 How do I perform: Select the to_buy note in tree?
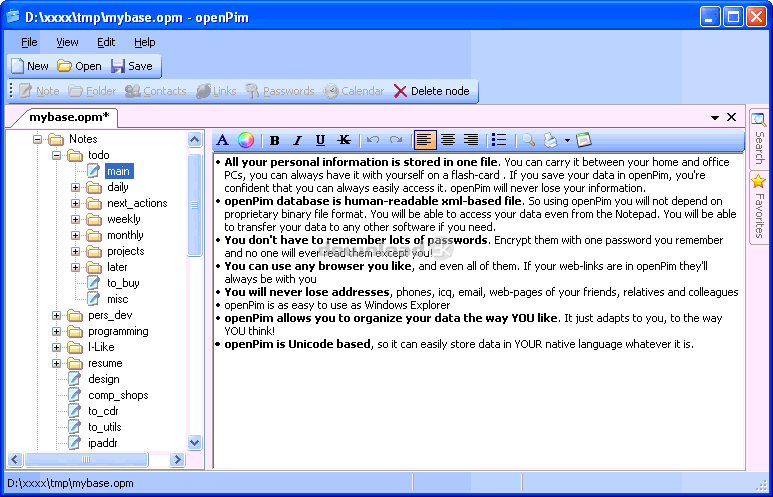pos(123,283)
